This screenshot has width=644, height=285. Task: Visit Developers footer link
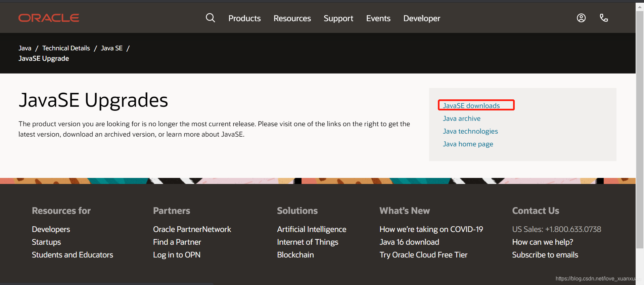point(51,229)
